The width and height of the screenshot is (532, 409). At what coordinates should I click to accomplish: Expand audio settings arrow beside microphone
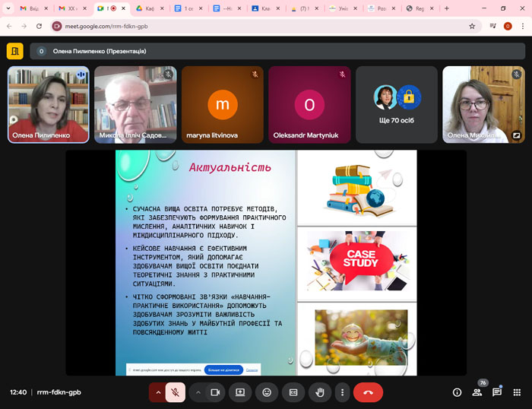[158, 392]
